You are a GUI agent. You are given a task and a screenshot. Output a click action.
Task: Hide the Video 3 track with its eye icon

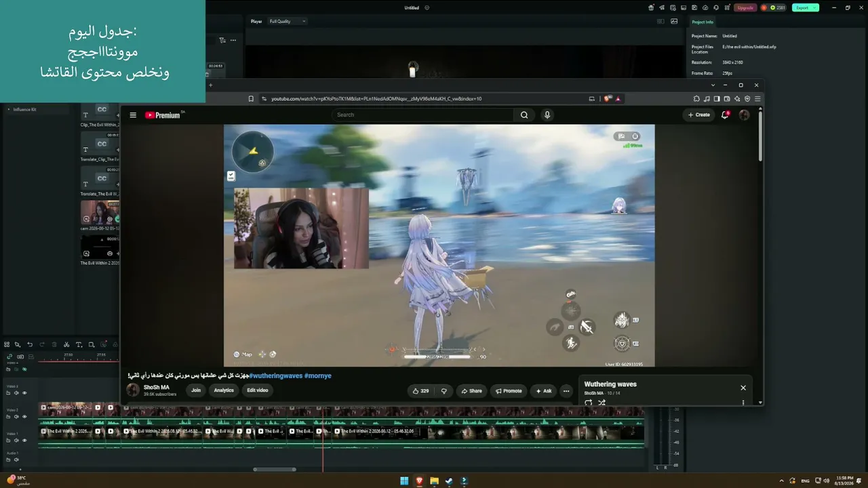[x=24, y=393]
